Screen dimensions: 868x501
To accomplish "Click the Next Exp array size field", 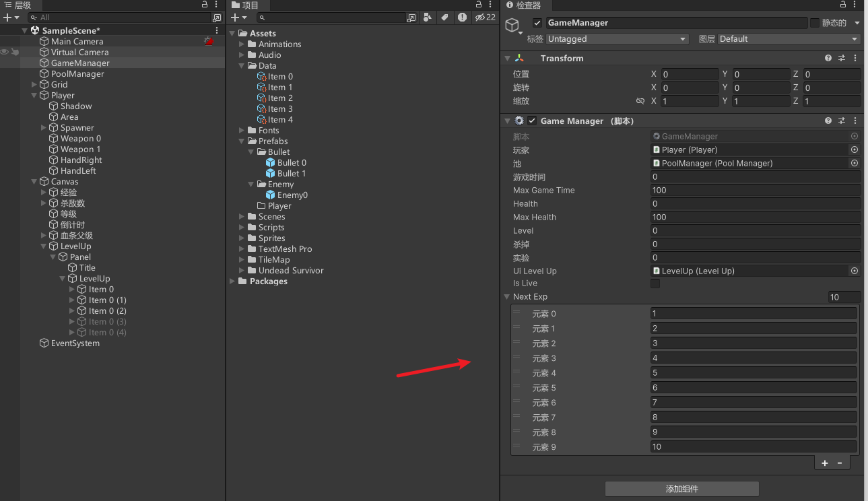I will [844, 297].
